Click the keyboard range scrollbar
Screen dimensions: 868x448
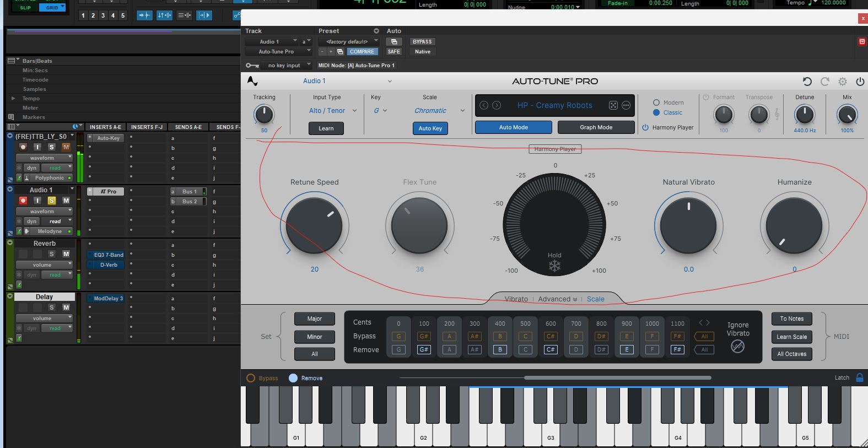click(617, 377)
